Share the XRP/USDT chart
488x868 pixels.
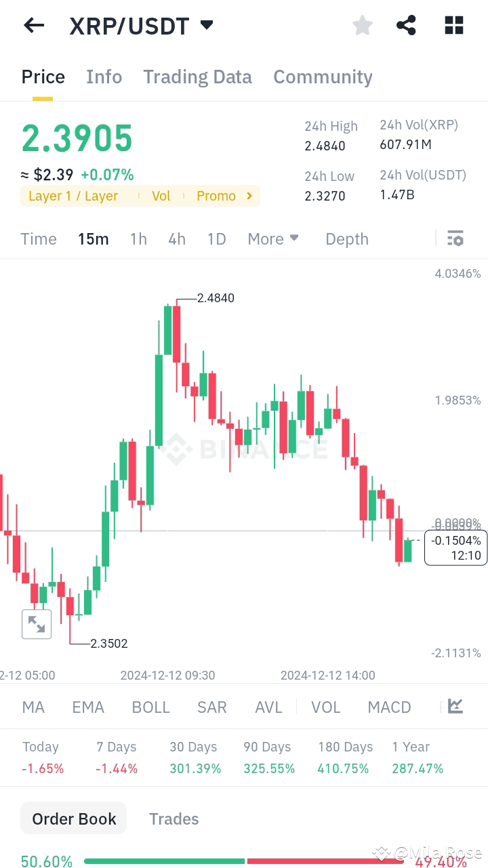pyautogui.click(x=406, y=25)
